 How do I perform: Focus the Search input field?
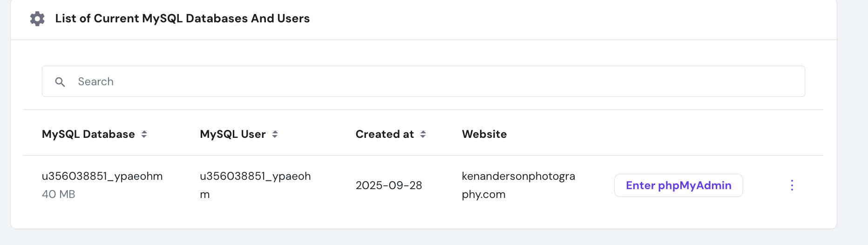tap(419, 82)
